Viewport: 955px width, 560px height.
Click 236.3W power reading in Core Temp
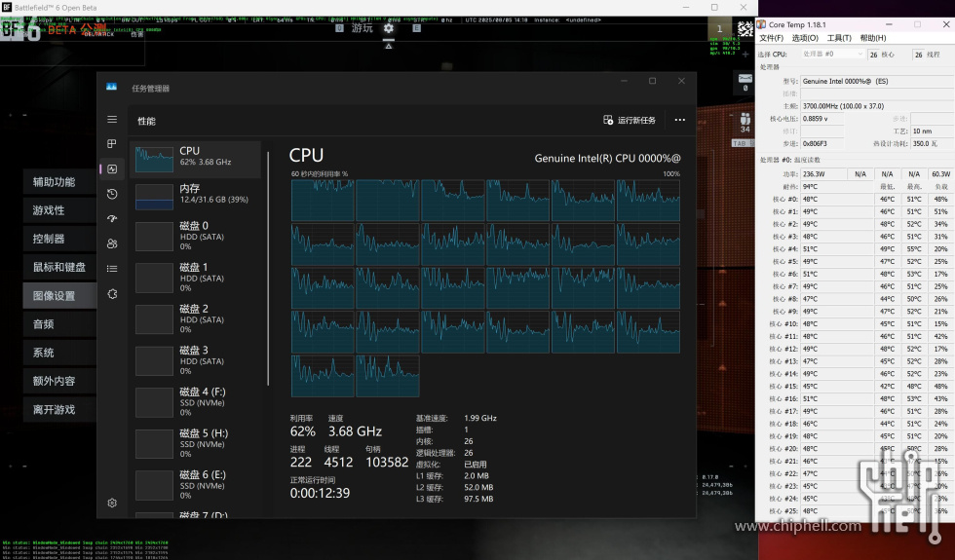coord(822,174)
